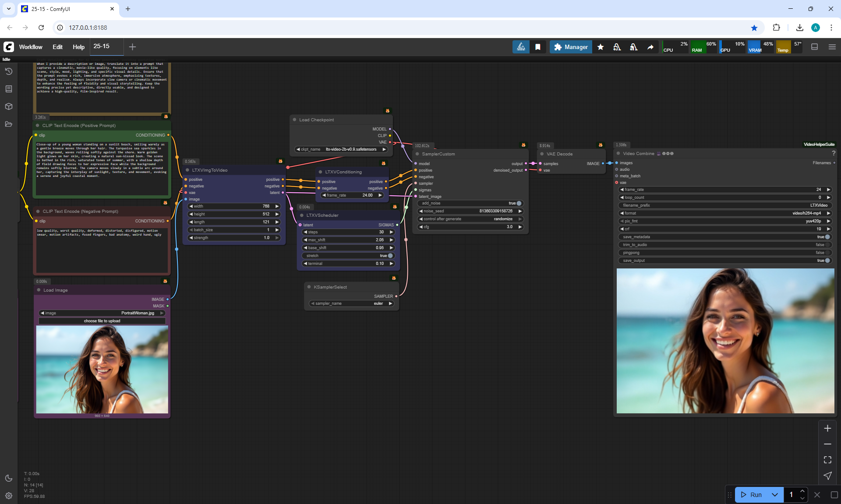This screenshot has height=504, width=841.
Task: Expand the Run button dropdown arrow
Action: pos(774,495)
